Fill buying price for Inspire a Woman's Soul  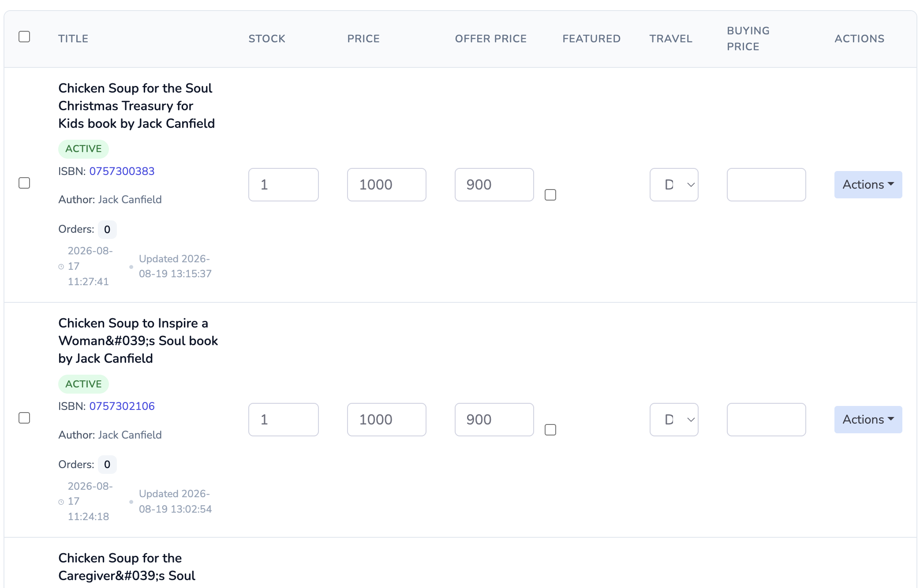(x=767, y=420)
